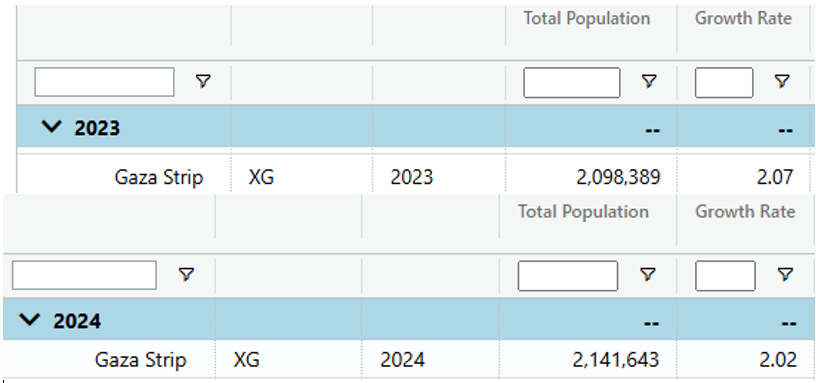Select the Gaza Strip row for 2023

[x=414, y=177]
